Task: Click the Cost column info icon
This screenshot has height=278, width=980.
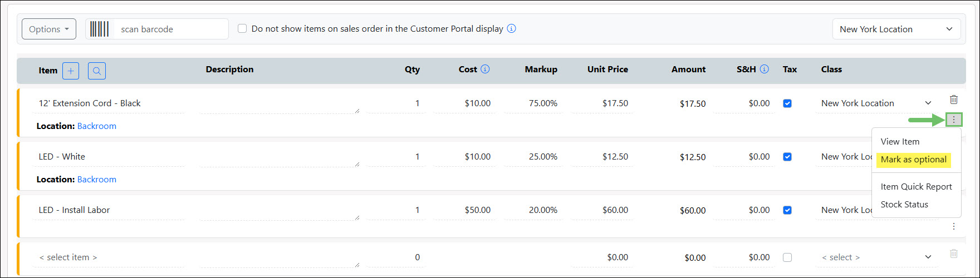Action: pyautogui.click(x=485, y=69)
